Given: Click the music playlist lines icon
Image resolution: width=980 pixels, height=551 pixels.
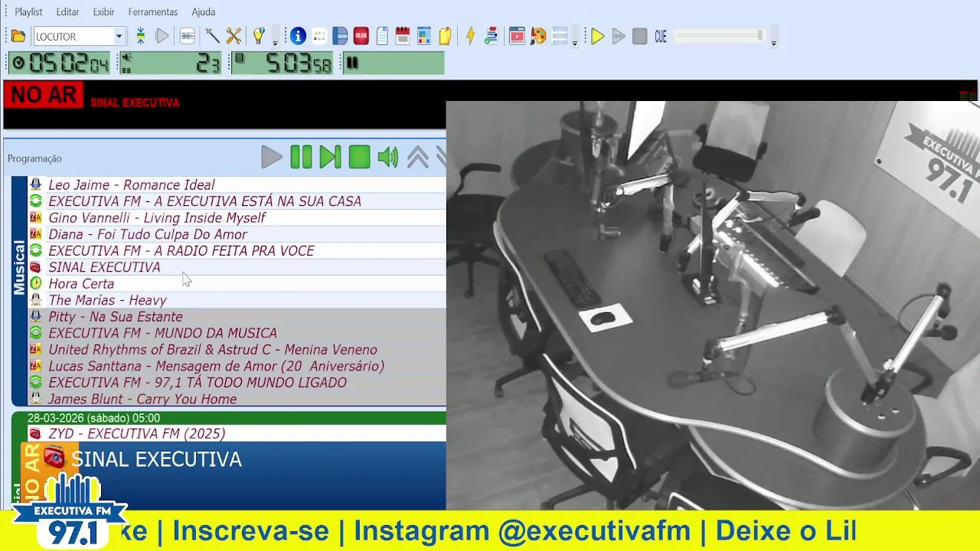Looking at the screenshot, I should point(492,36).
